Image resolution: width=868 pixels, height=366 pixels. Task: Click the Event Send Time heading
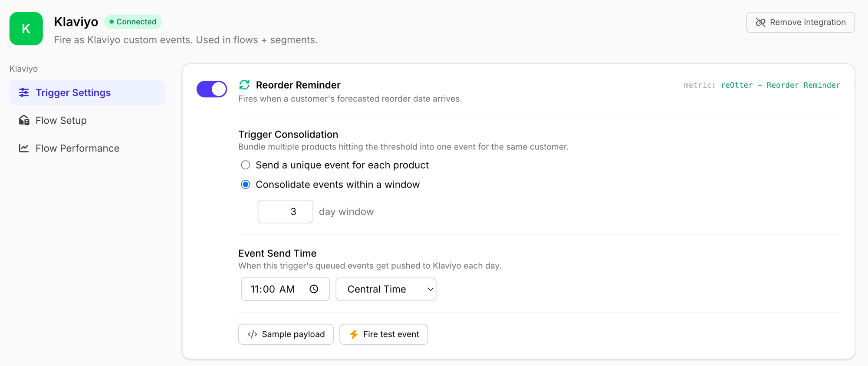277,254
